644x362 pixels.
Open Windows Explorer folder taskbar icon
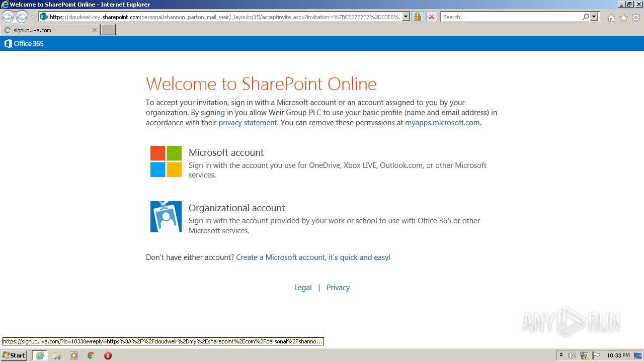[x=57, y=355]
